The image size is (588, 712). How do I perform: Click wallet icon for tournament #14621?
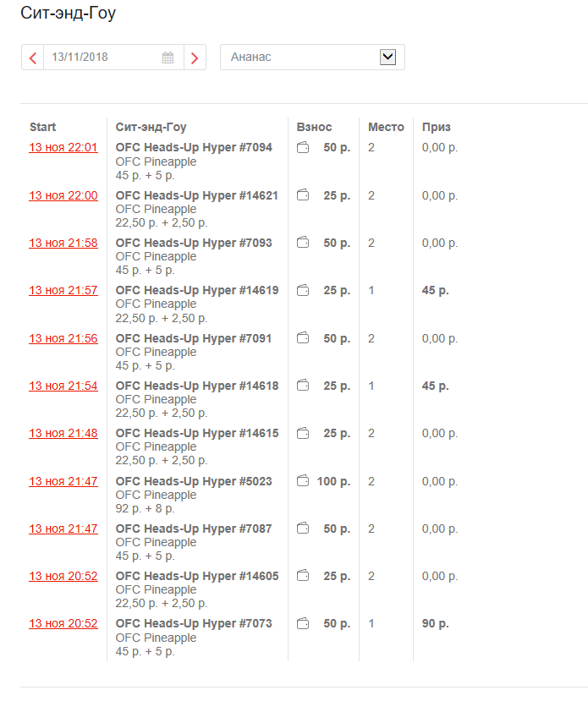(x=303, y=195)
